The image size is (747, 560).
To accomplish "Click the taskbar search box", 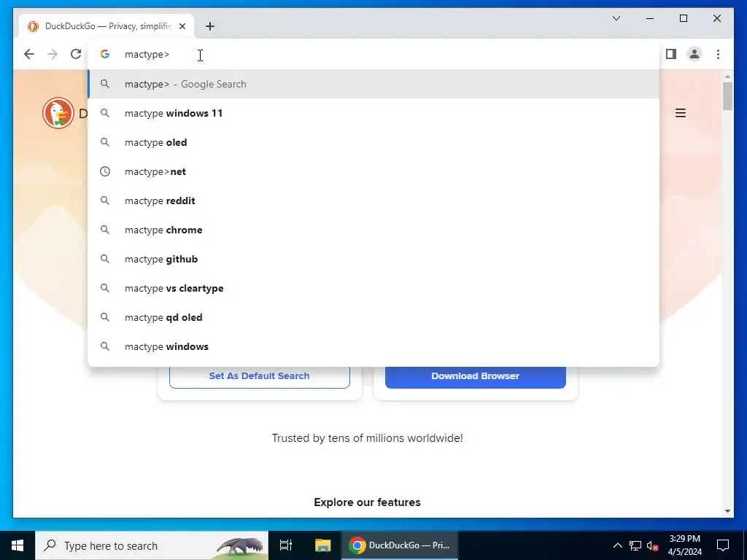I will coord(152,545).
